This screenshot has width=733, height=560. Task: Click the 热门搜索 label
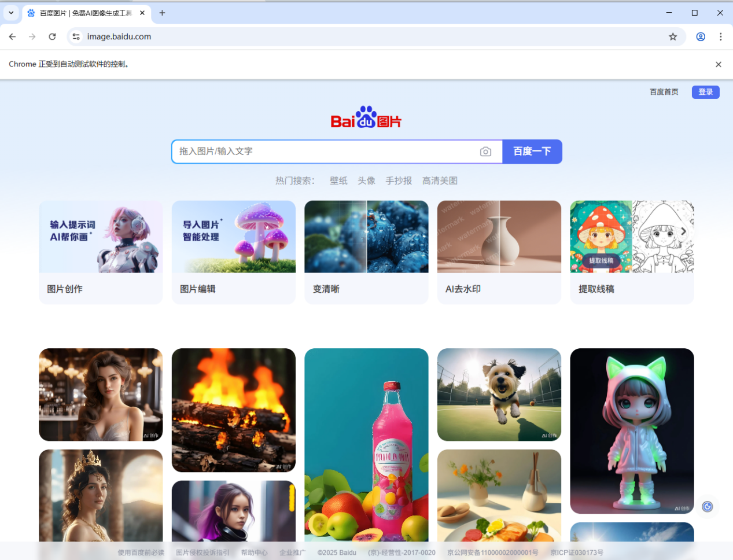point(295,181)
